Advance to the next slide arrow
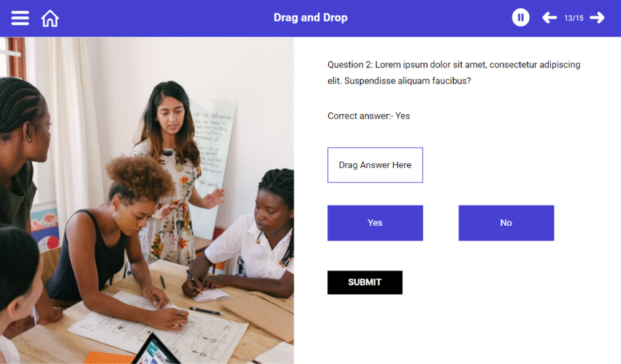 (597, 18)
